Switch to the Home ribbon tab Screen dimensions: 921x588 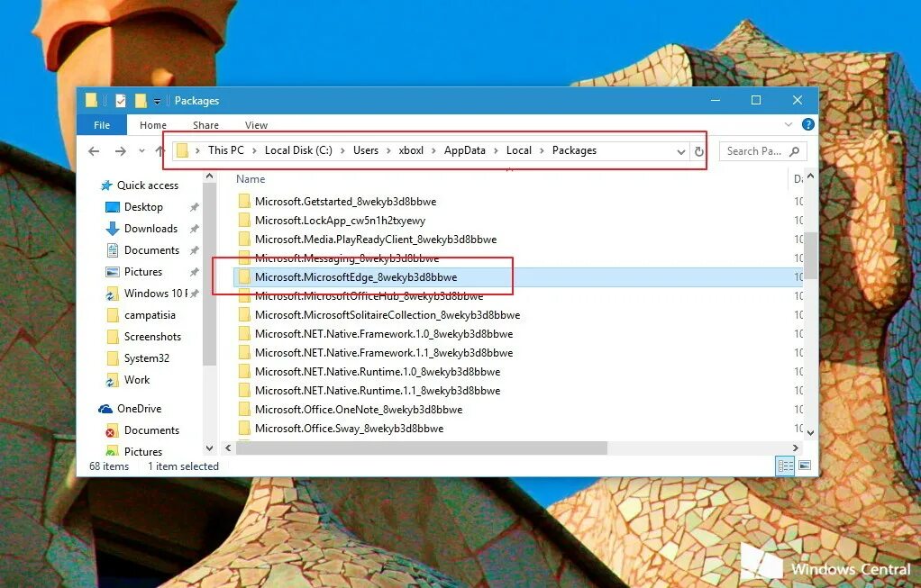[152, 125]
